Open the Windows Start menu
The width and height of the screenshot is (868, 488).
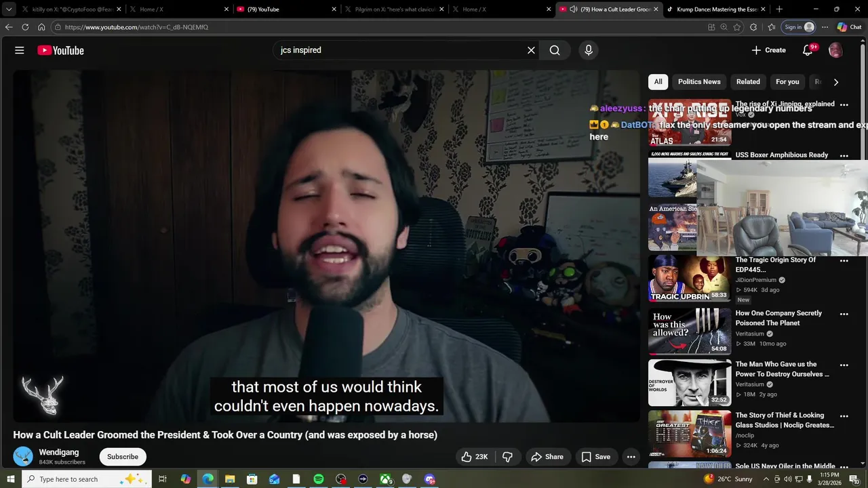pyautogui.click(x=10, y=479)
